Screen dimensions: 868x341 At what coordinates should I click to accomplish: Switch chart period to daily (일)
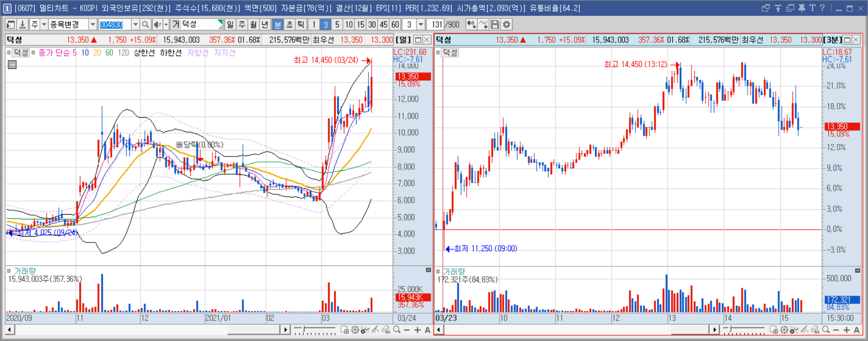tap(230, 24)
